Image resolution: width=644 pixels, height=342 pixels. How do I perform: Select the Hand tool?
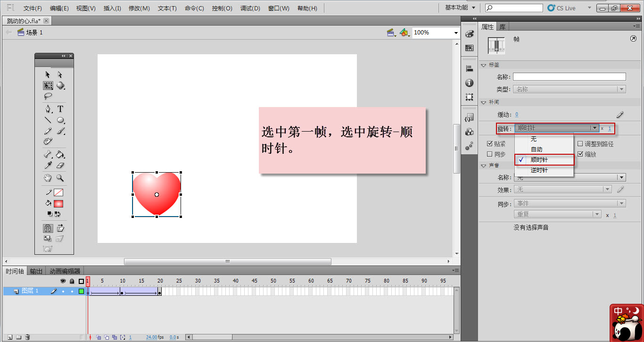(48, 178)
